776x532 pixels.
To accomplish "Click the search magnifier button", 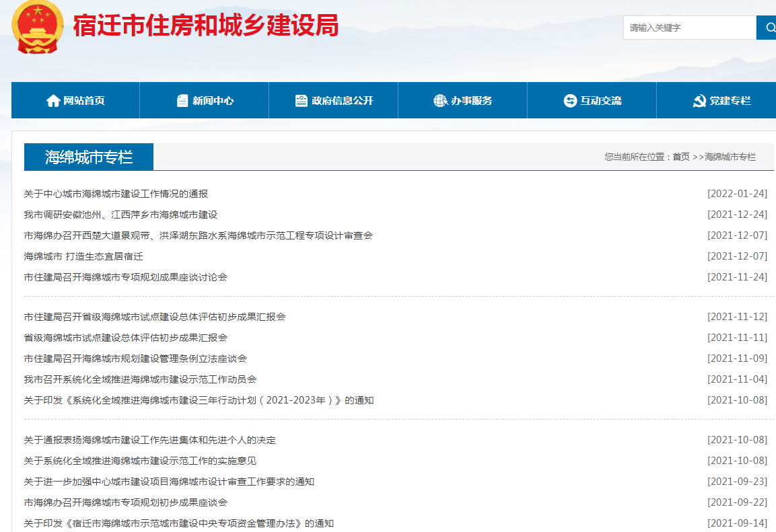I will [767, 28].
